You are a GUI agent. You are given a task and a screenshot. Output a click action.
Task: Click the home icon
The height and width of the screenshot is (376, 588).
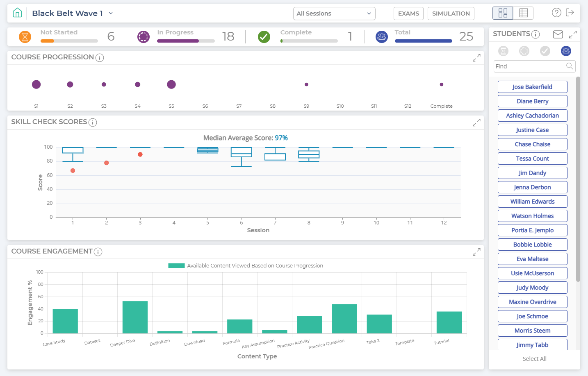(17, 13)
